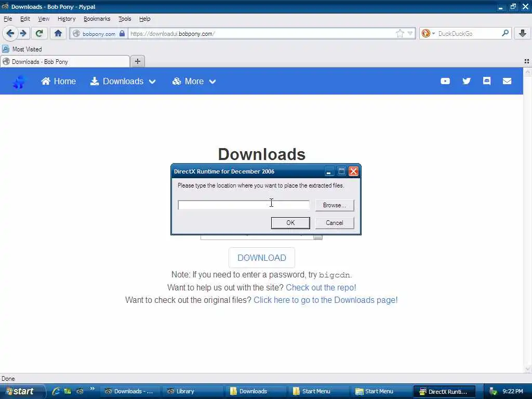
Task: Switch to Library taskbar button
Action: 192,391
